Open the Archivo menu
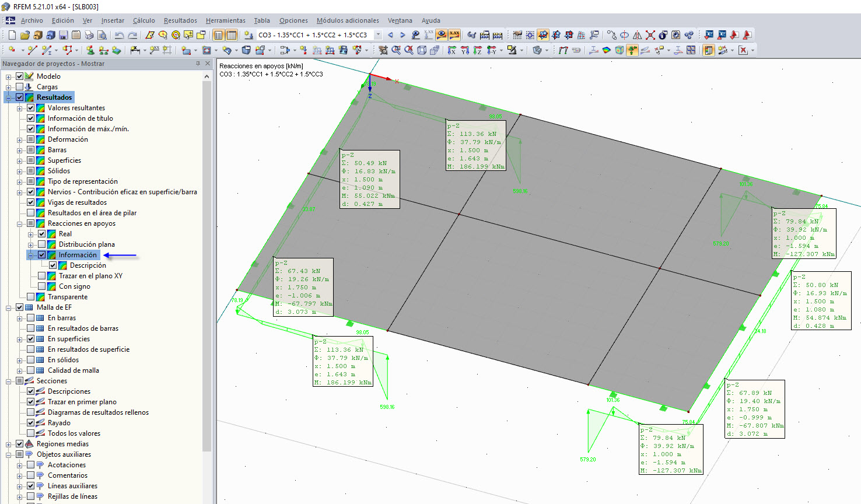 [x=32, y=20]
